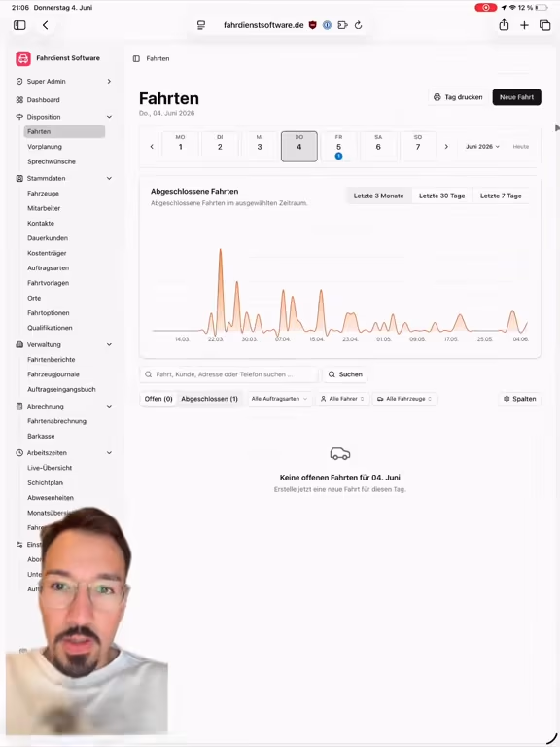
Task: Open a new tab with plus icon
Action: coord(524,25)
